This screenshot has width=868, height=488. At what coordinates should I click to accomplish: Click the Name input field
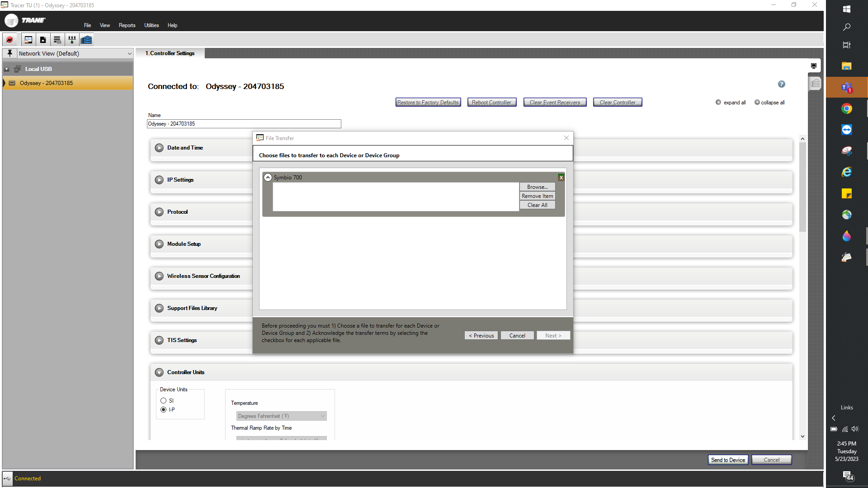[244, 124]
